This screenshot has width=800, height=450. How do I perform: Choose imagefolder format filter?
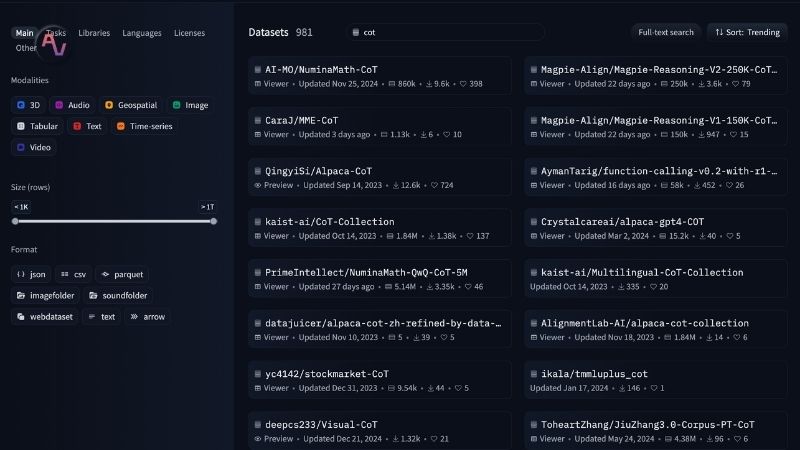(45, 295)
